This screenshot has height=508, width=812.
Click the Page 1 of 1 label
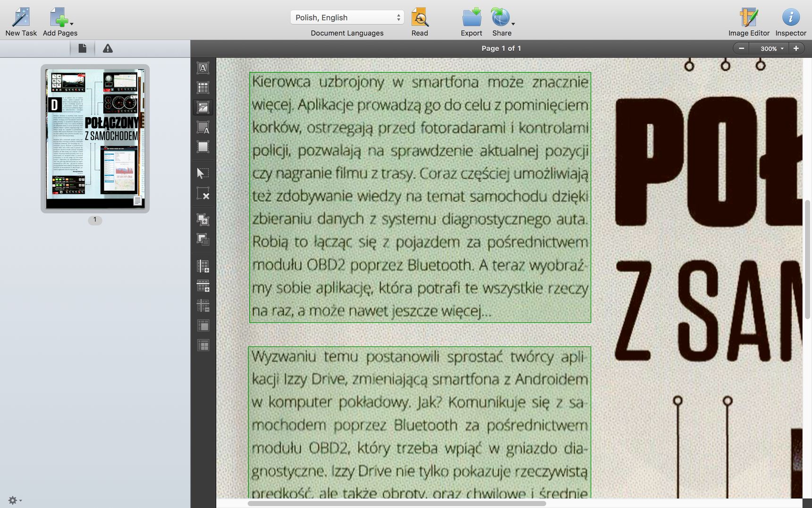tap(501, 48)
